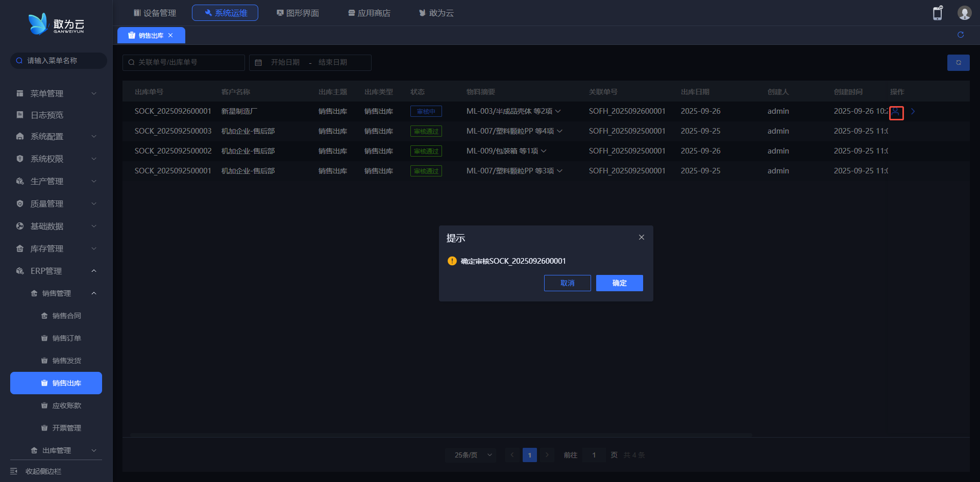Open 图形界面 in top navigation
This screenshot has width=980, height=482.
298,13
